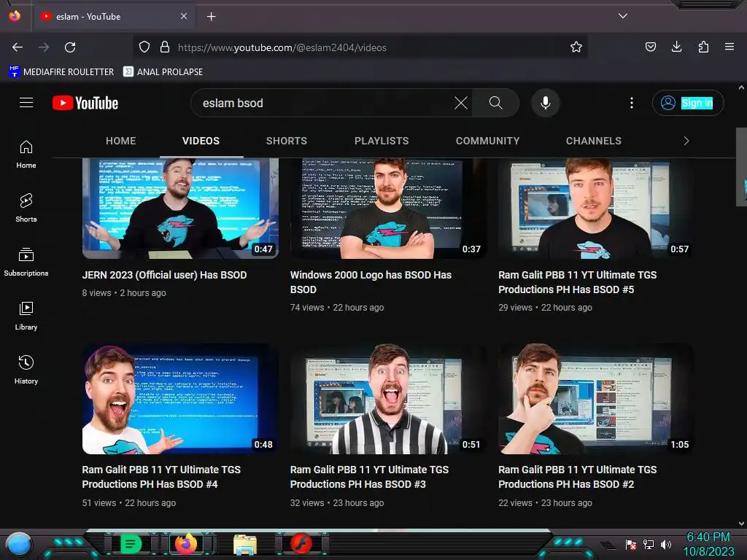Image resolution: width=747 pixels, height=560 pixels.
Task: Open title Ram Galit Has BSOD #5
Action: tap(578, 282)
